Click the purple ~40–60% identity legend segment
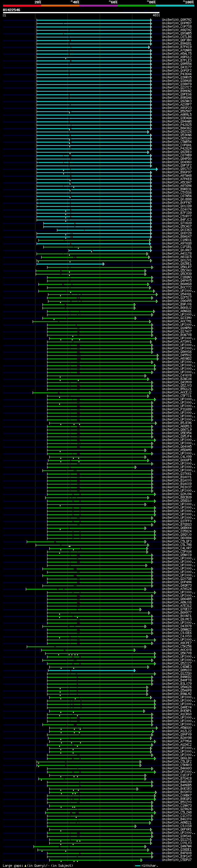 pos(99,6)
